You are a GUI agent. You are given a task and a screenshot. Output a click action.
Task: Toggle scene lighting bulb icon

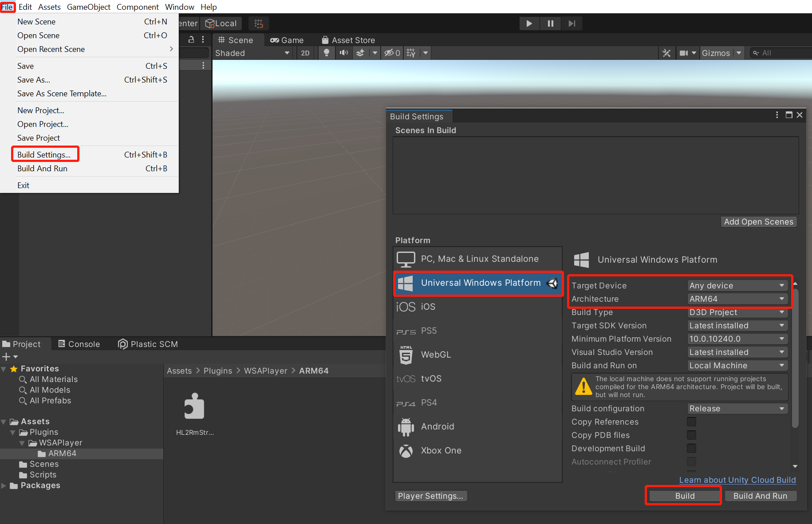tap(327, 53)
